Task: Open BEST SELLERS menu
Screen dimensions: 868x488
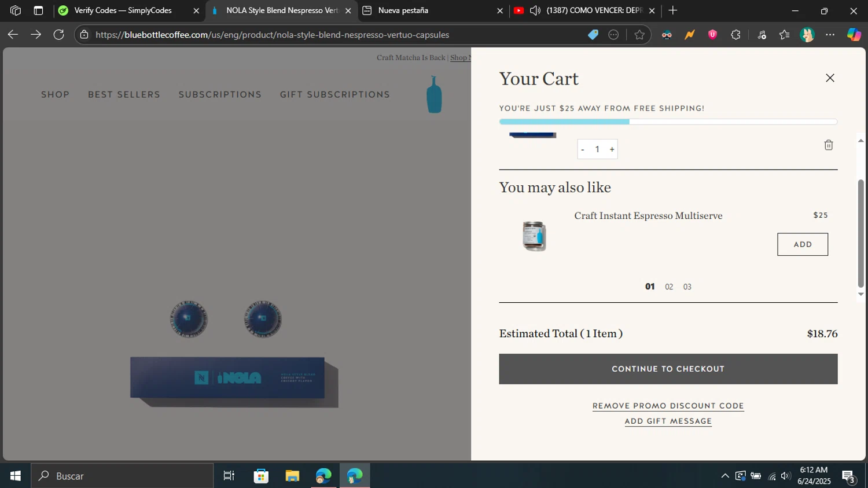Action: pyautogui.click(x=124, y=94)
